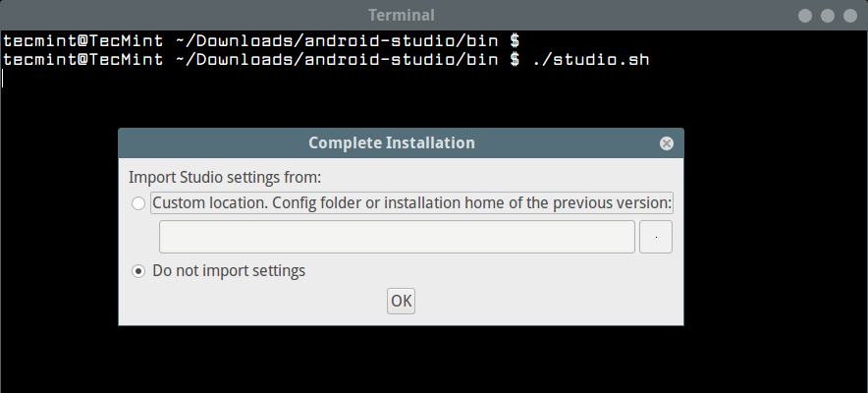Click the terminal cursor on the third line
This screenshot has width=868, height=393.
(x=4, y=79)
